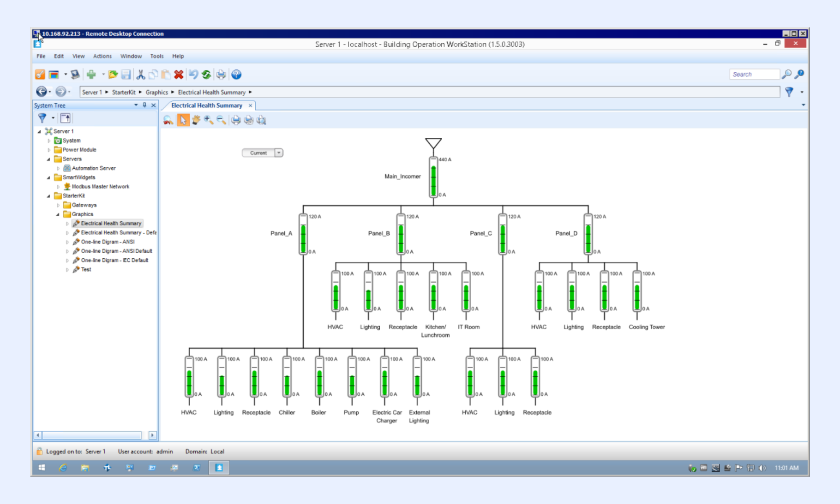Select the Test graphic tree item
Screen dimensions: 840x504
coord(86,270)
